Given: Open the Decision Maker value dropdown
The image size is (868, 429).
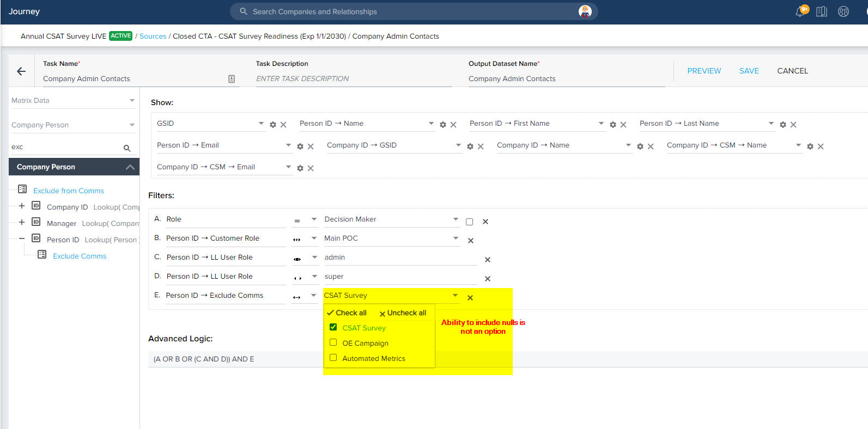Looking at the screenshot, I should tap(392, 219).
